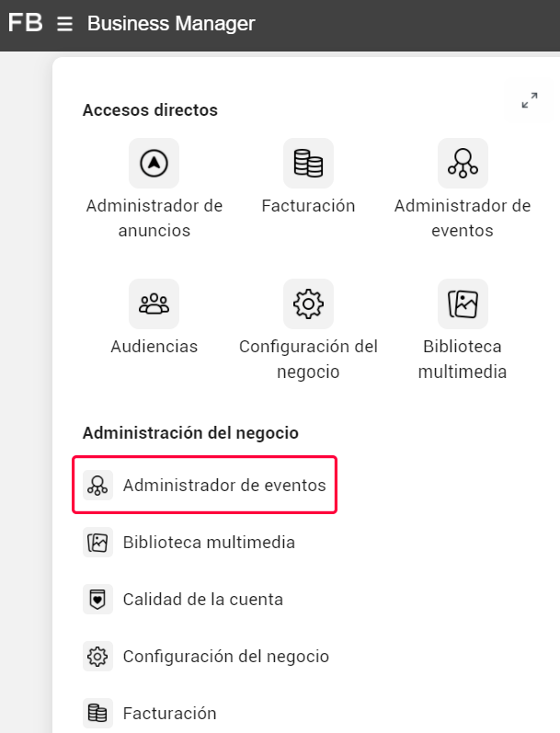This screenshot has width=560, height=733.
Task: Open Configuración del negocio gear shortcut
Action: [x=308, y=304]
